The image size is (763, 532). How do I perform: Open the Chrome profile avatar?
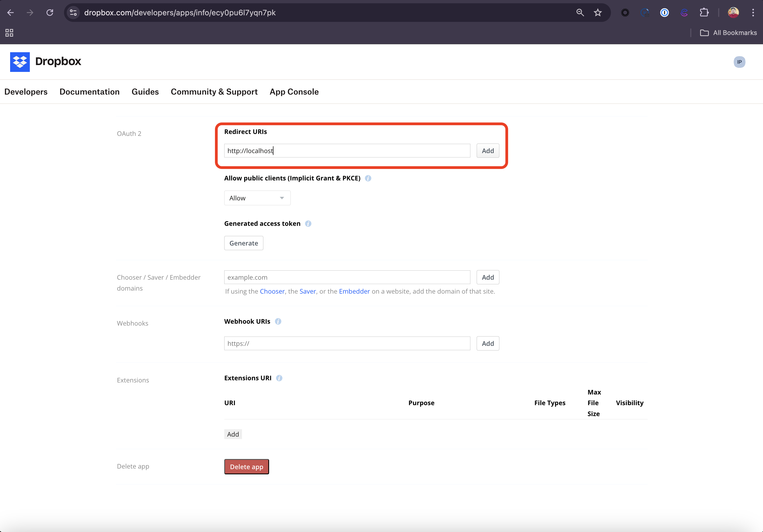pos(733,13)
